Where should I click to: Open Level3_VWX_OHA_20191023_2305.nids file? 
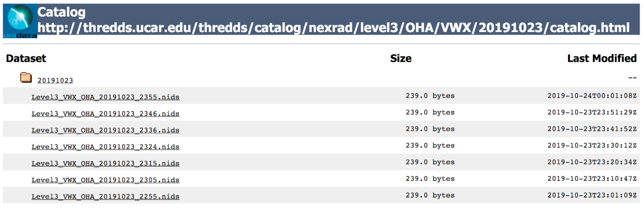(x=105, y=180)
